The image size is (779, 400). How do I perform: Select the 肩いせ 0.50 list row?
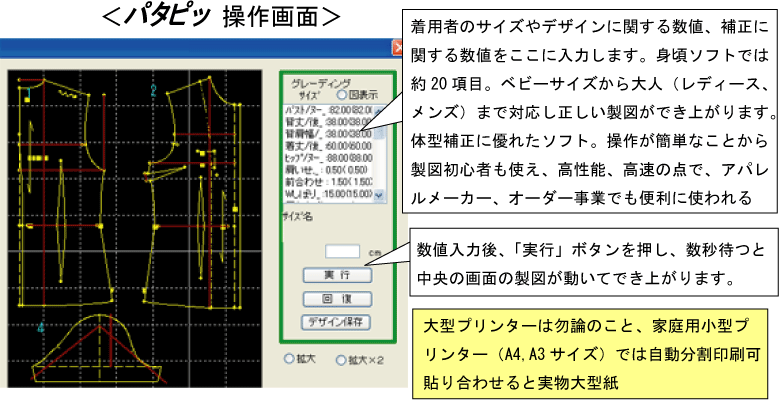click(x=328, y=170)
